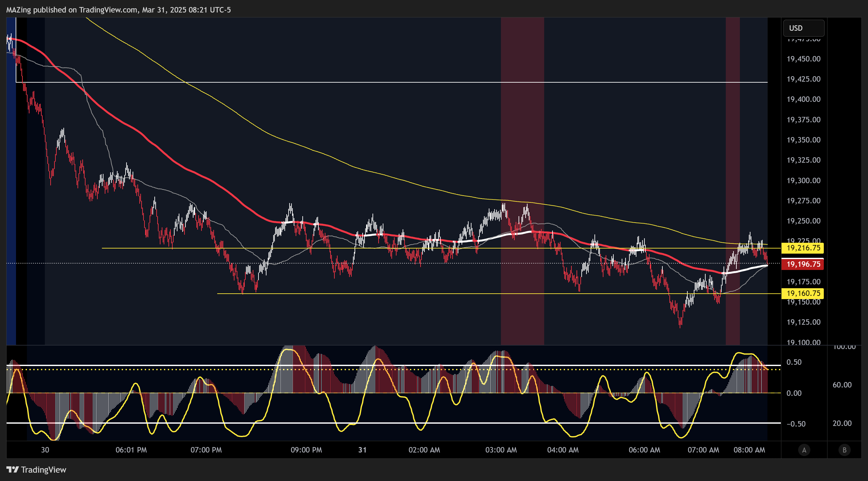The height and width of the screenshot is (481, 868).
Task: Click the 19,450.00 price axis label
Action: point(803,59)
